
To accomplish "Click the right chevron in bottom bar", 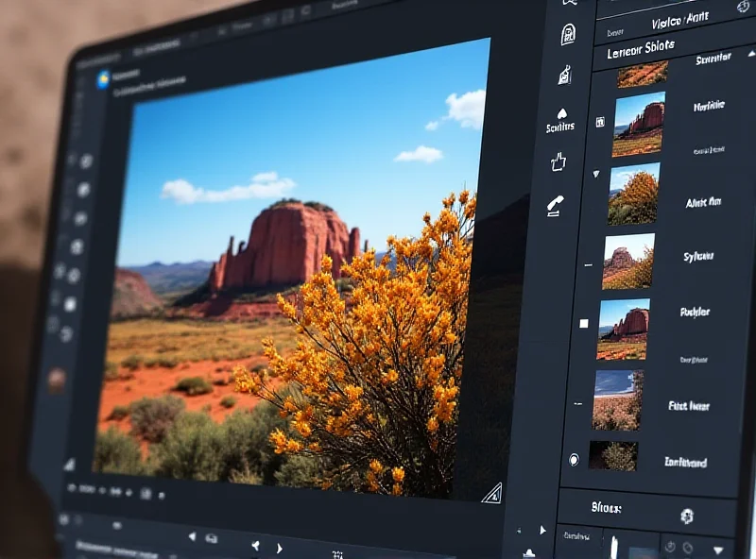I will click(x=280, y=549).
